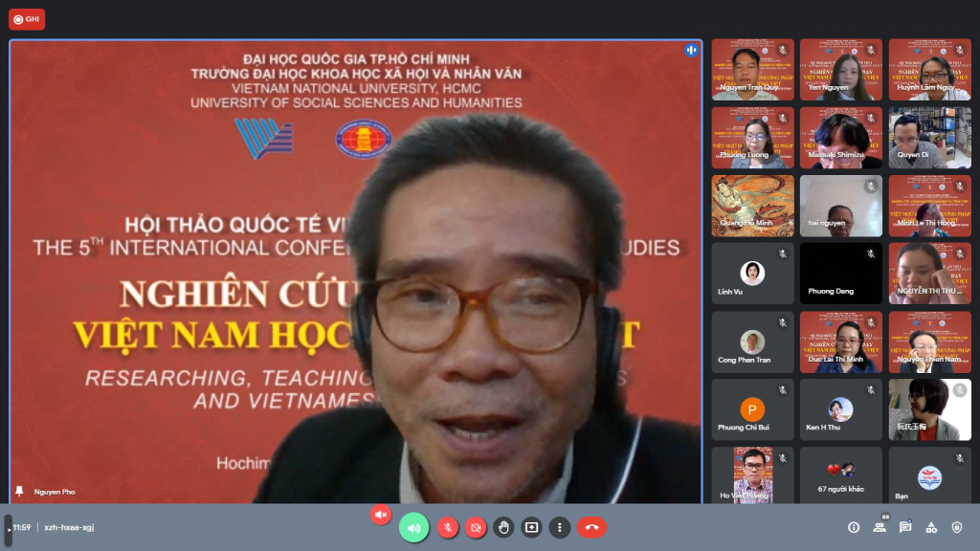Open host controls shield-lock icon

coord(957,528)
